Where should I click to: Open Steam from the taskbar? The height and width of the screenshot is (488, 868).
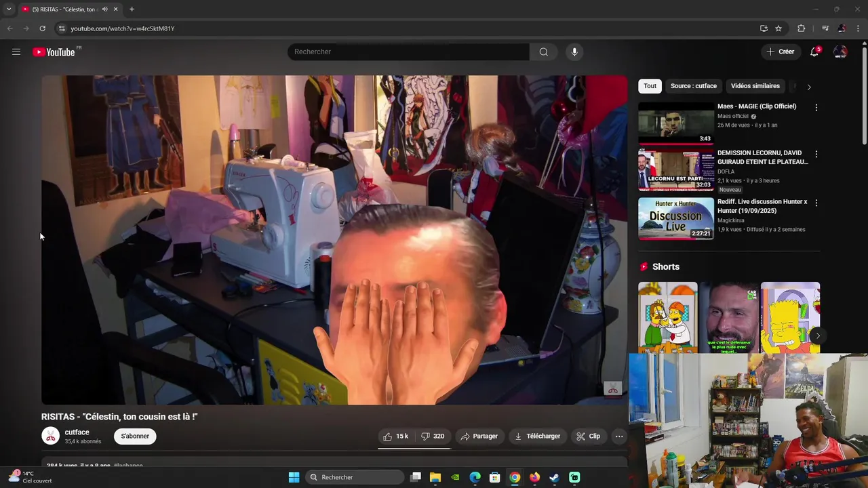(x=554, y=477)
